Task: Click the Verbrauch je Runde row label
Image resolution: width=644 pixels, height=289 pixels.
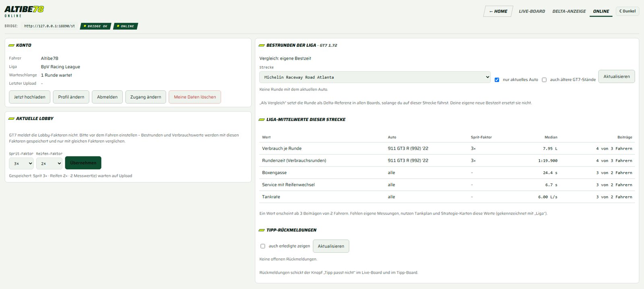Action: pos(282,148)
